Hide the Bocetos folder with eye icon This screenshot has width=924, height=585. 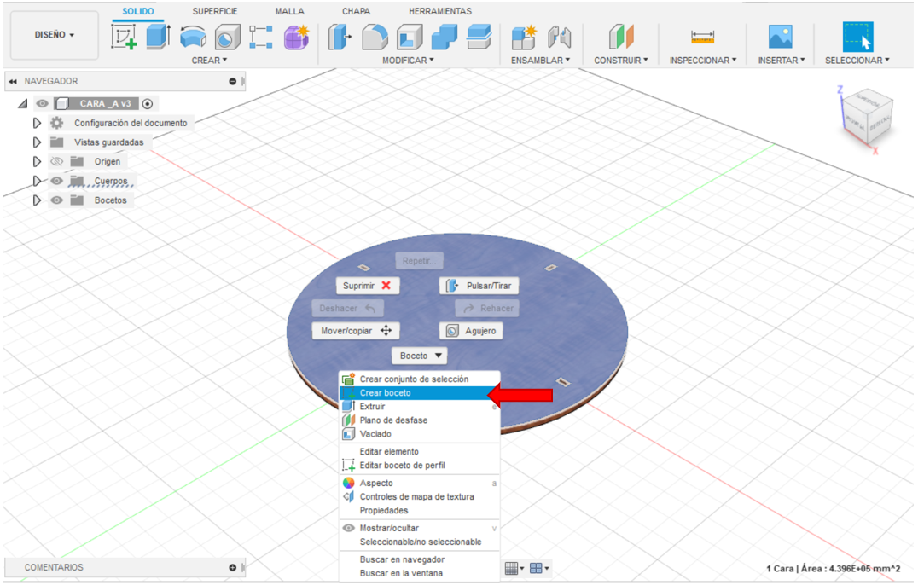[x=56, y=200]
